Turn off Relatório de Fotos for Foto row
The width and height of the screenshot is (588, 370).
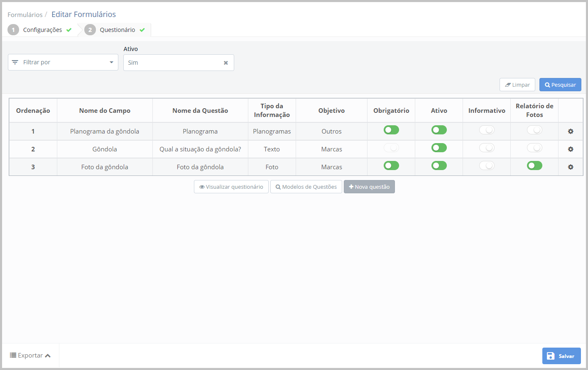click(534, 166)
